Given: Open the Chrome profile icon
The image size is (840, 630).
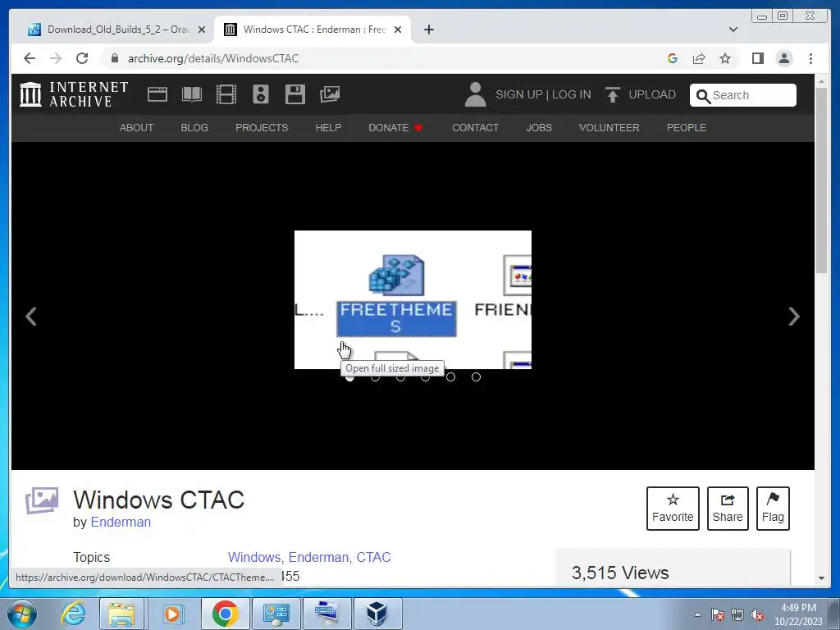Looking at the screenshot, I should tap(783, 58).
